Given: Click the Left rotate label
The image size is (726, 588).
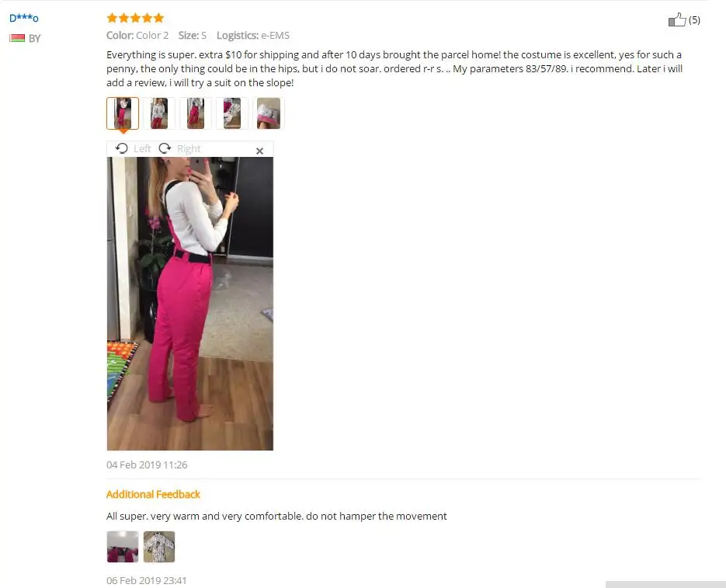Looking at the screenshot, I should pyautogui.click(x=142, y=148).
